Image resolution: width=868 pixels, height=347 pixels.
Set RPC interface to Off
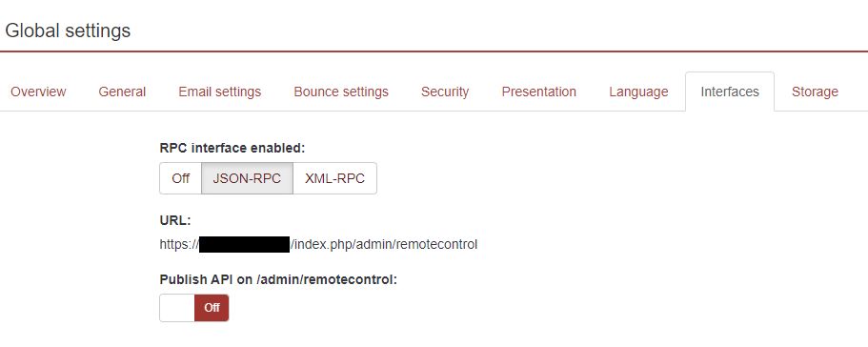click(180, 178)
